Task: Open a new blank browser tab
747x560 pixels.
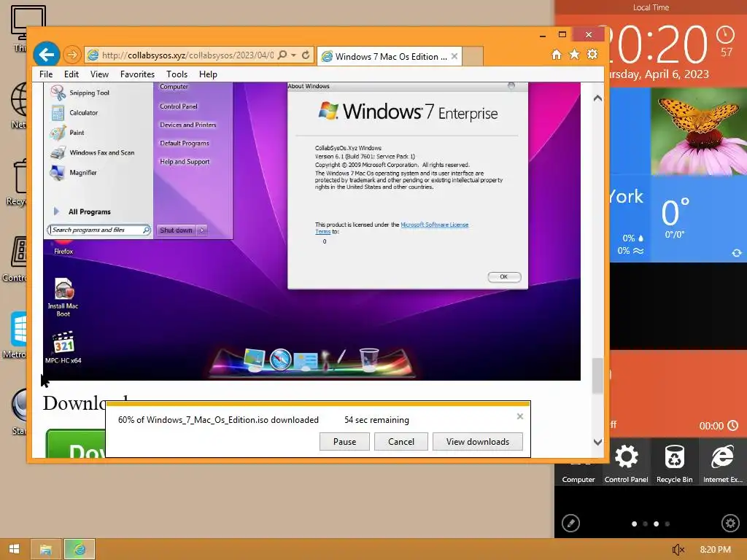Action: 473,56
